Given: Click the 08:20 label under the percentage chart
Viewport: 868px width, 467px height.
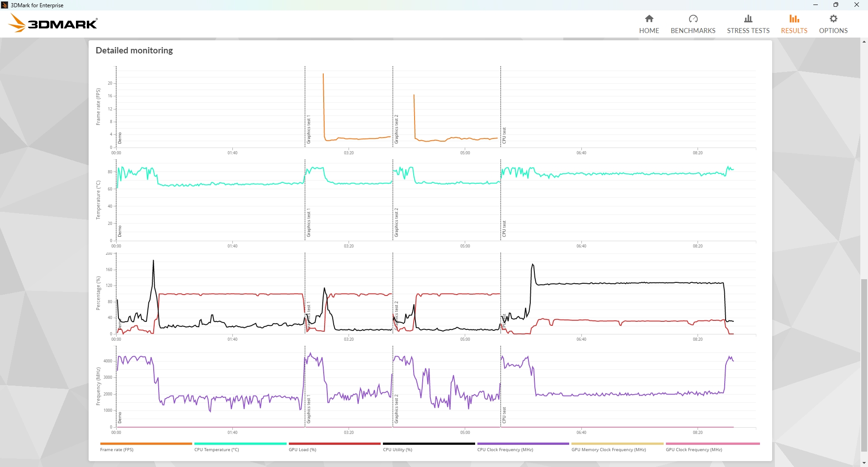Looking at the screenshot, I should pyautogui.click(x=698, y=339).
